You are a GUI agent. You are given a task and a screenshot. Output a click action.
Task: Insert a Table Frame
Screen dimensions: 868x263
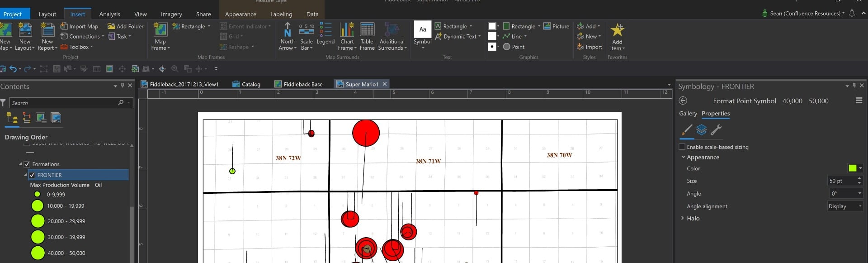(x=367, y=36)
